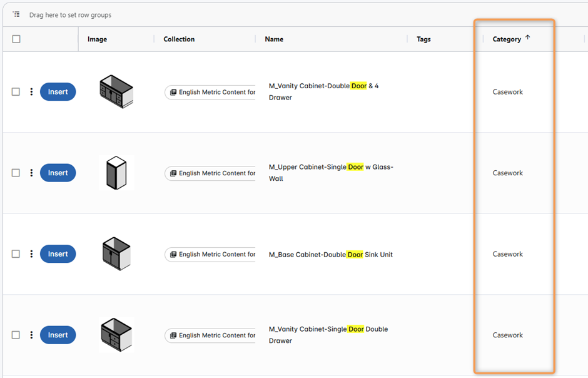The width and height of the screenshot is (588, 378).
Task: Sort by the Collection column header
Action: [x=179, y=39]
